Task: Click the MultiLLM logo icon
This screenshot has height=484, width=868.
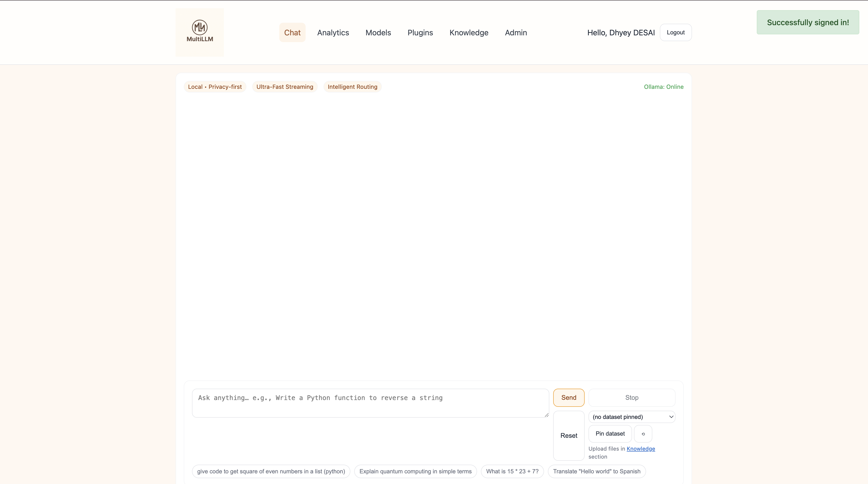Action: pyautogui.click(x=199, y=28)
